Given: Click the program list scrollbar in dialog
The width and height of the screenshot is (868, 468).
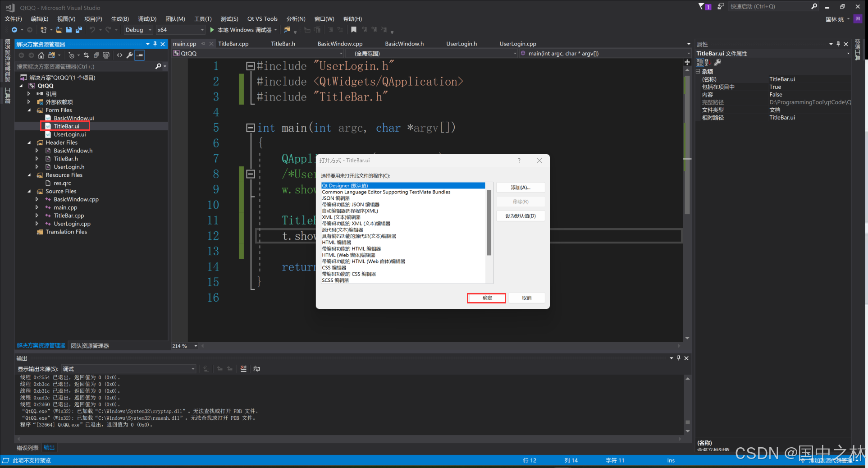Looking at the screenshot, I should (x=489, y=222).
